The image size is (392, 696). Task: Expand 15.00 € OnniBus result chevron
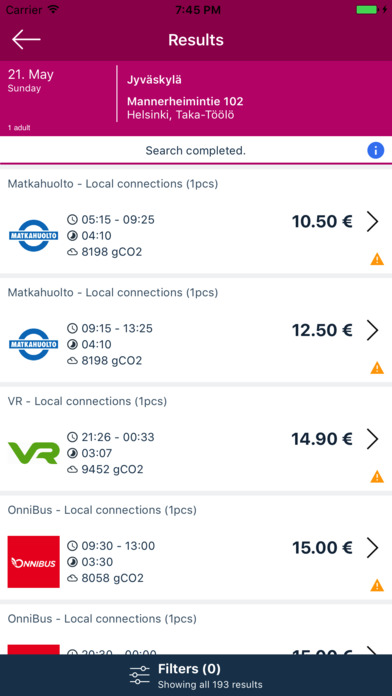coord(372,548)
